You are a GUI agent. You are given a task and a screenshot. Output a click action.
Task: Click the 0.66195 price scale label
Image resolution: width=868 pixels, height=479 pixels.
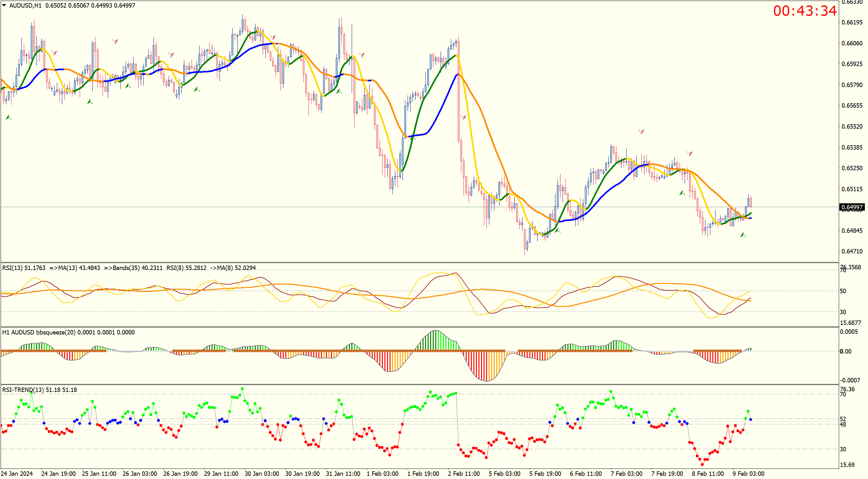852,22
